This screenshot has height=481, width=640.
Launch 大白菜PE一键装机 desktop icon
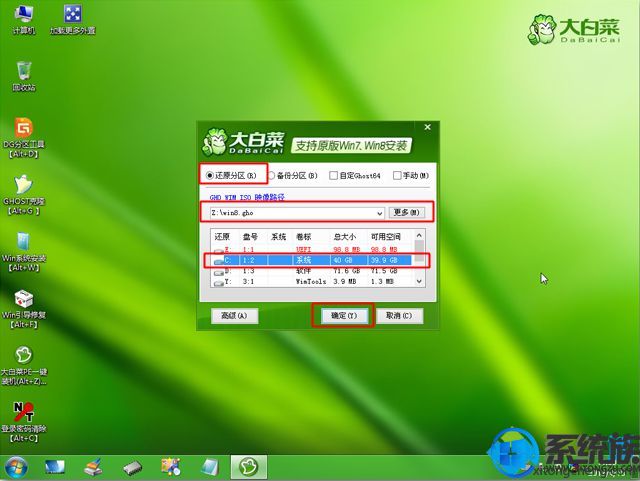(24, 365)
